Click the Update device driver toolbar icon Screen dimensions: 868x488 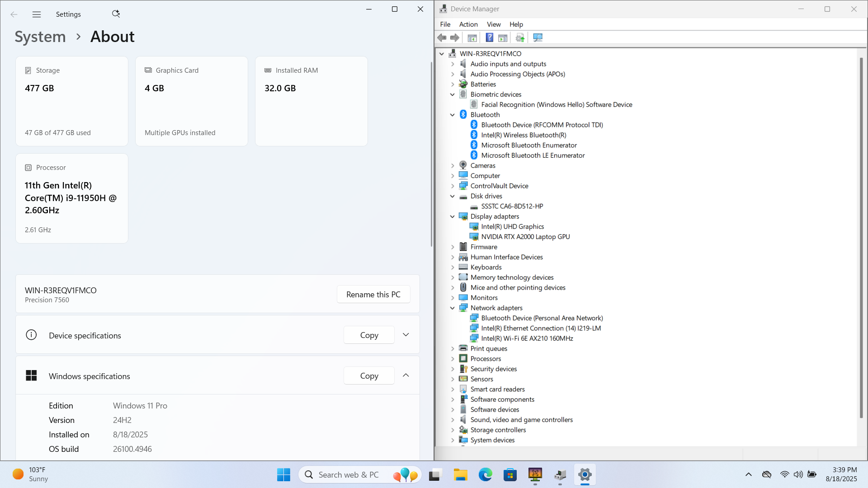point(520,38)
